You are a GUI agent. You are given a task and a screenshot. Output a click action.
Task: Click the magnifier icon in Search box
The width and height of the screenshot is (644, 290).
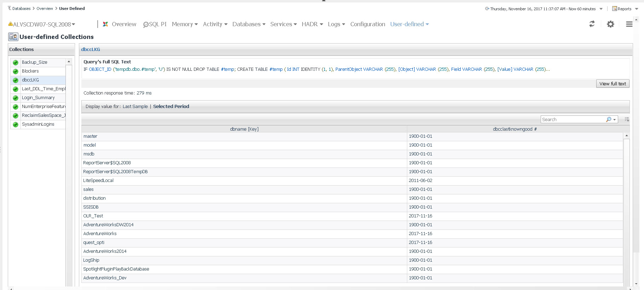coord(609,120)
